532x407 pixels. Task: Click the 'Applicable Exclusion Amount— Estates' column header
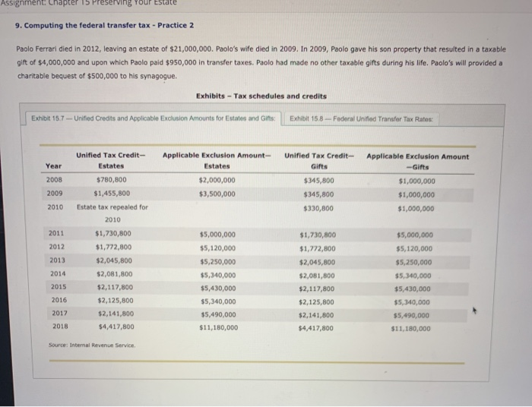click(x=217, y=161)
